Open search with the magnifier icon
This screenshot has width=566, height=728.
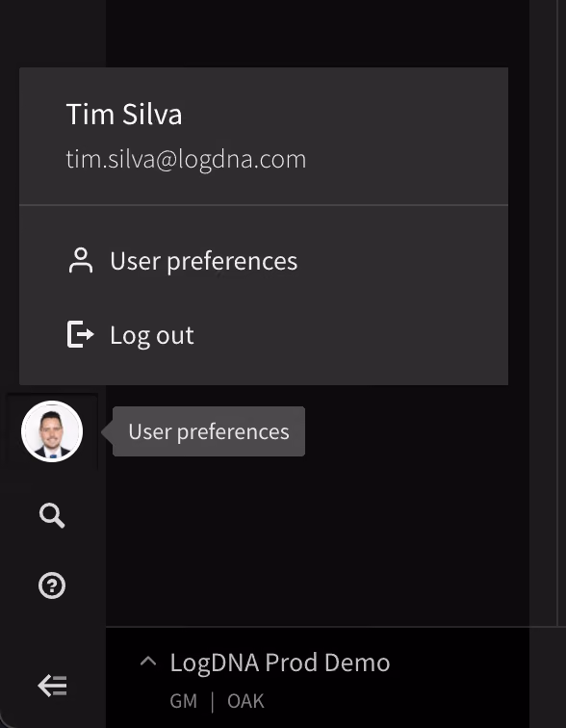tap(52, 515)
